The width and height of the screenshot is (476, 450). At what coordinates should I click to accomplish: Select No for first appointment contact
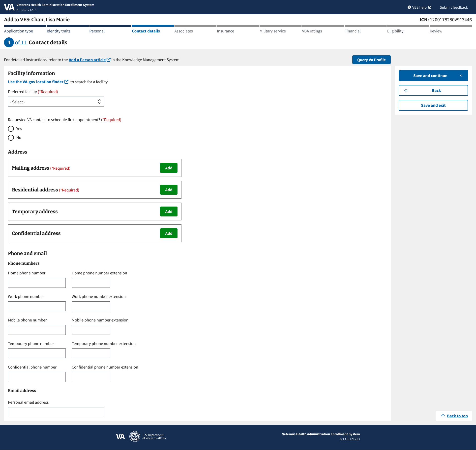pyautogui.click(x=11, y=138)
